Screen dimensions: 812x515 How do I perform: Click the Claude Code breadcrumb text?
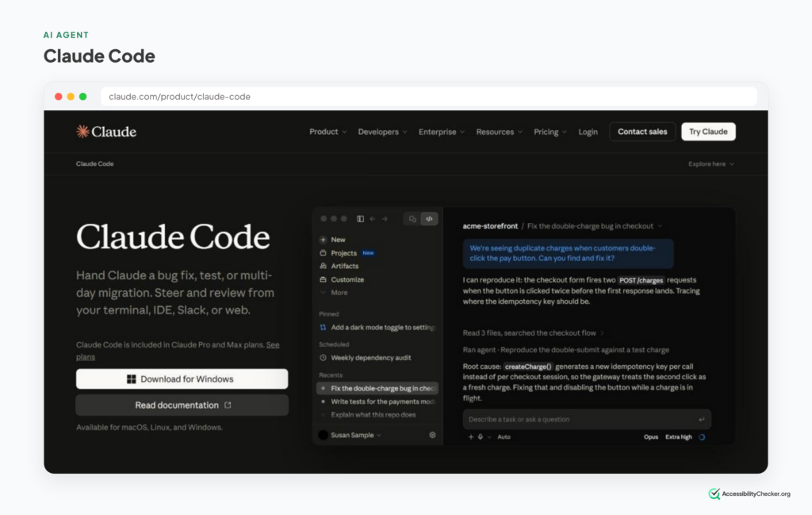[95, 163]
